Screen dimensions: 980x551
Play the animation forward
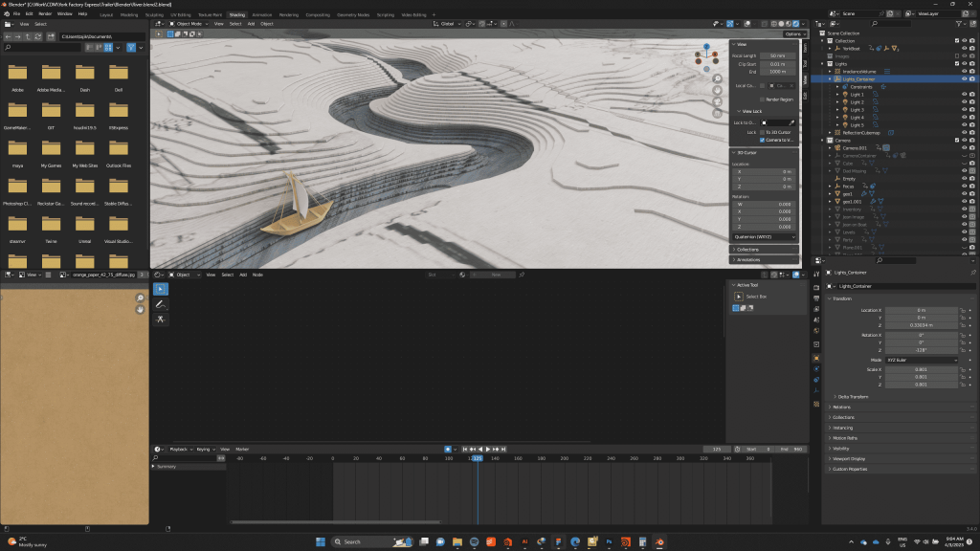pos(488,450)
